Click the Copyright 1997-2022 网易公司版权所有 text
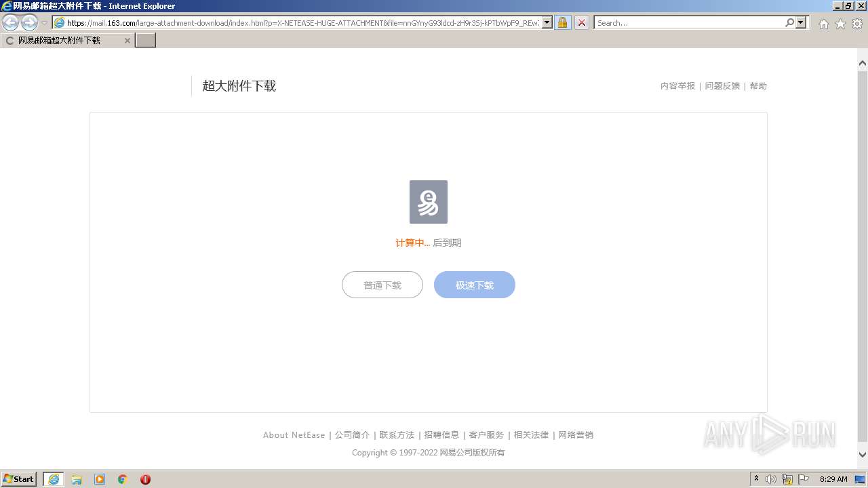Image resolution: width=868 pixels, height=488 pixels. pos(429,453)
